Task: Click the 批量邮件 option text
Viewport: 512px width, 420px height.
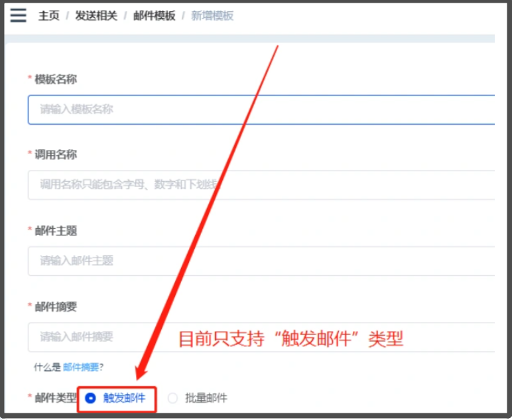Action: tap(206, 398)
